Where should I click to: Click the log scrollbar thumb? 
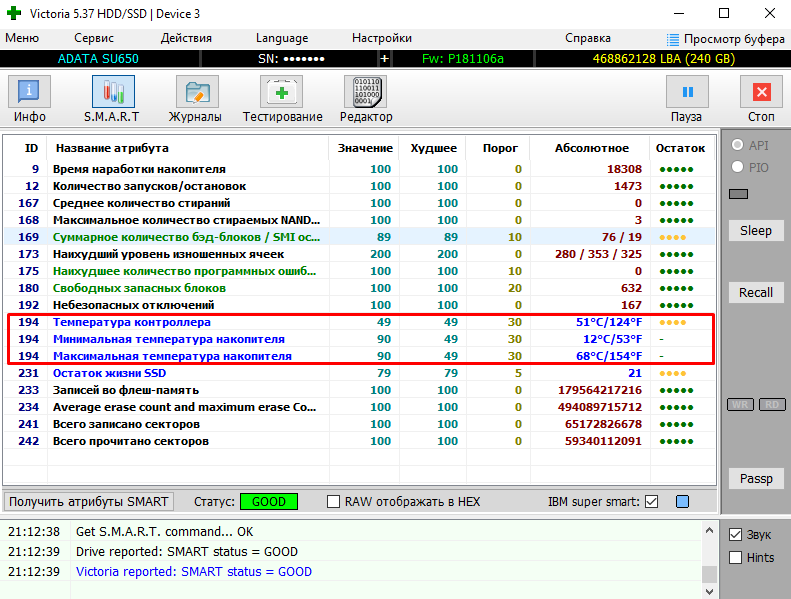click(x=709, y=574)
